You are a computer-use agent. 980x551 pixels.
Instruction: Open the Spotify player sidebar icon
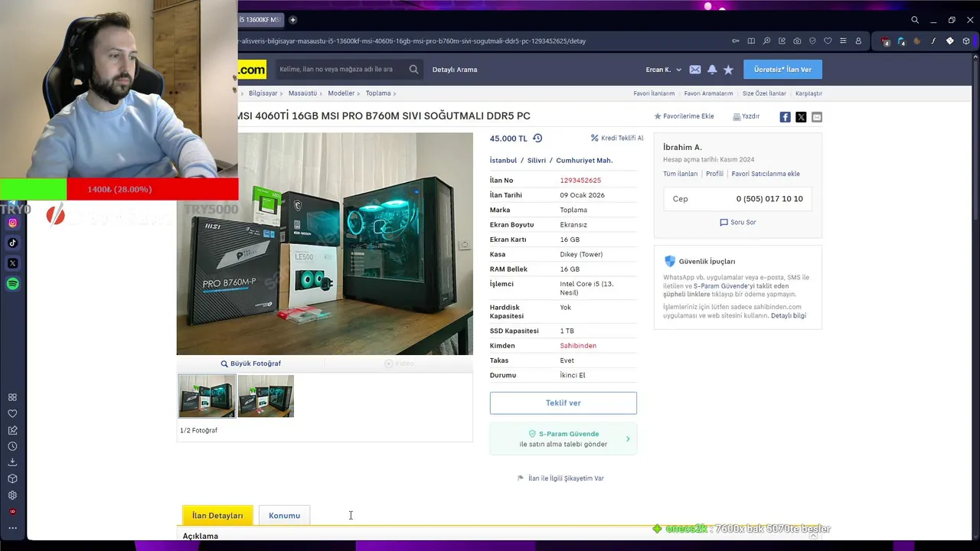tap(13, 284)
